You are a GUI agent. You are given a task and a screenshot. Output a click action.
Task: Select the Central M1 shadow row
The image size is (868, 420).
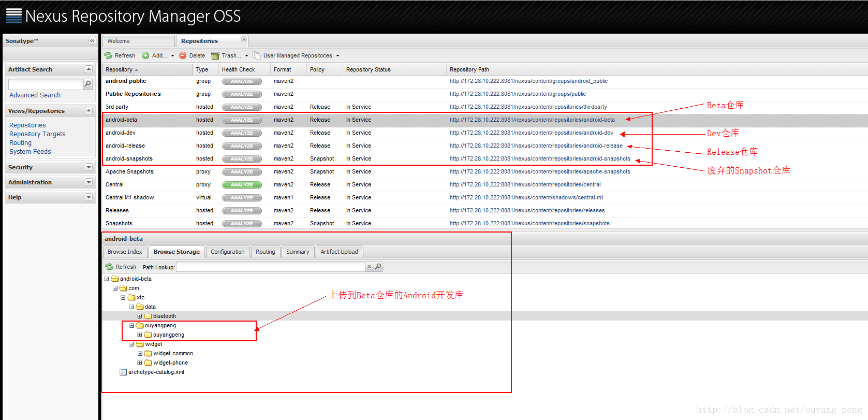(485, 198)
